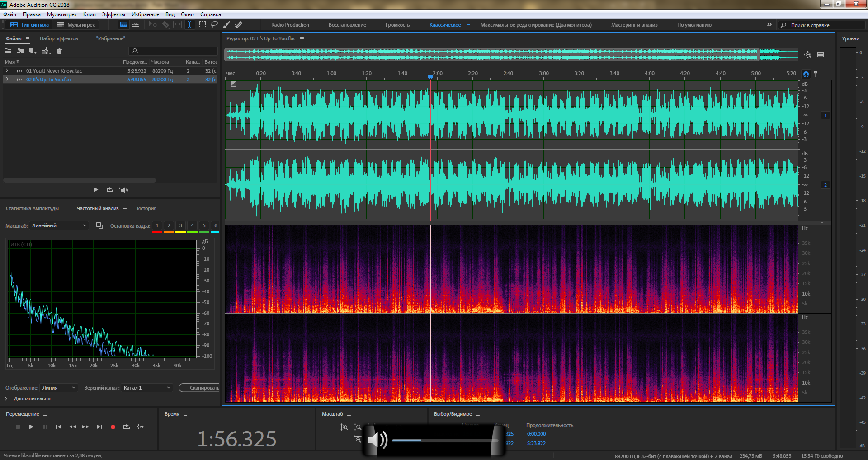Click hold frame button 5
The height and width of the screenshot is (460, 868).
(x=204, y=225)
